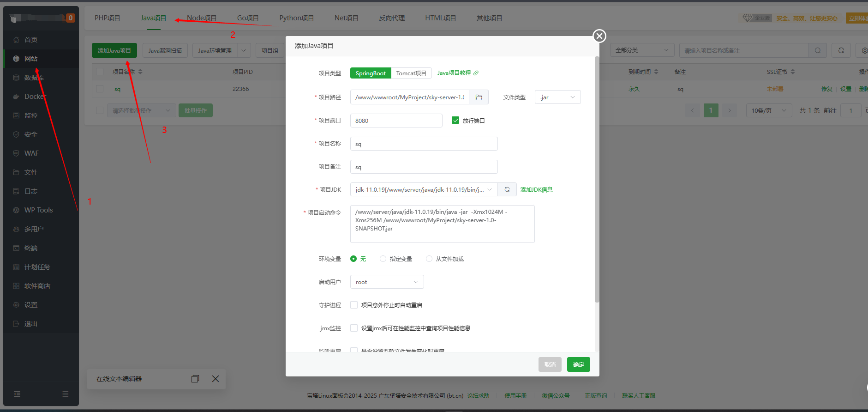Switch to the Python项目 tab
The height and width of the screenshot is (412, 868).
point(297,18)
